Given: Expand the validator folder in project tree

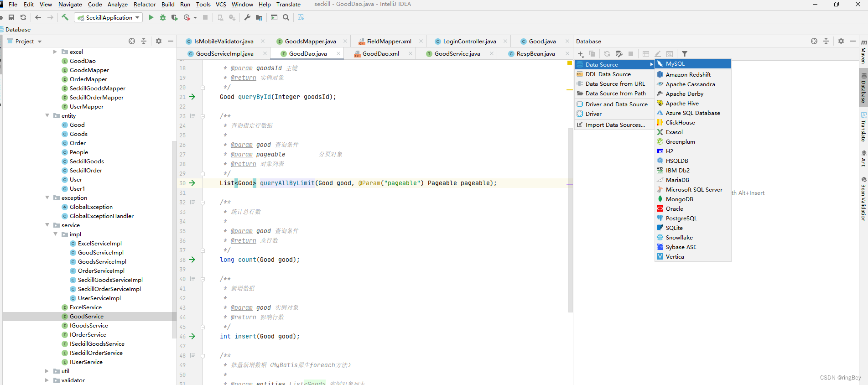Looking at the screenshot, I should pos(47,380).
